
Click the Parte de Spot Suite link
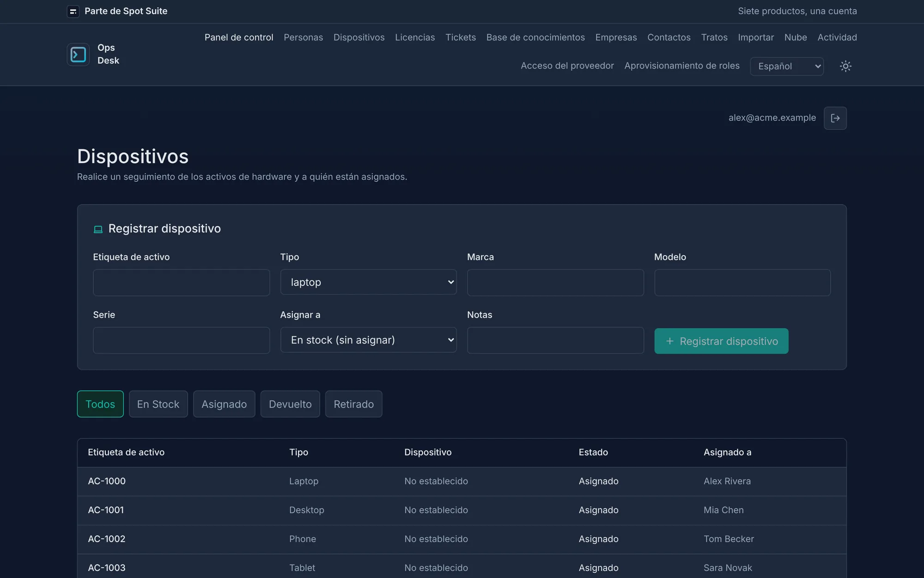click(126, 11)
